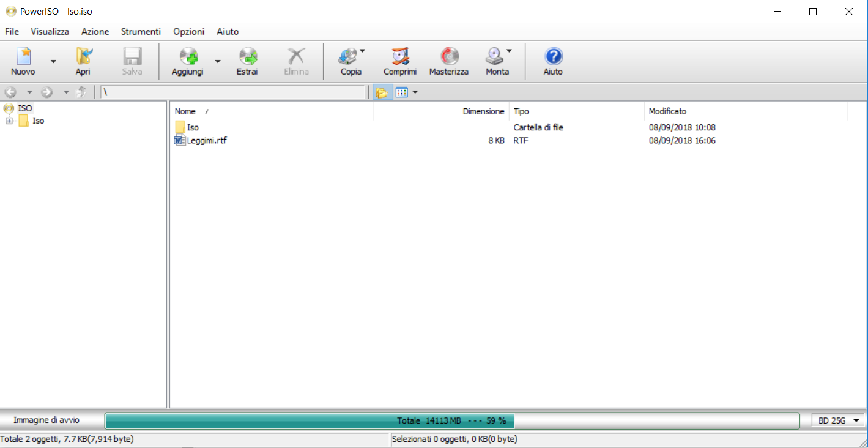
Task: Toggle the folder tree pane icon
Action: click(x=382, y=92)
